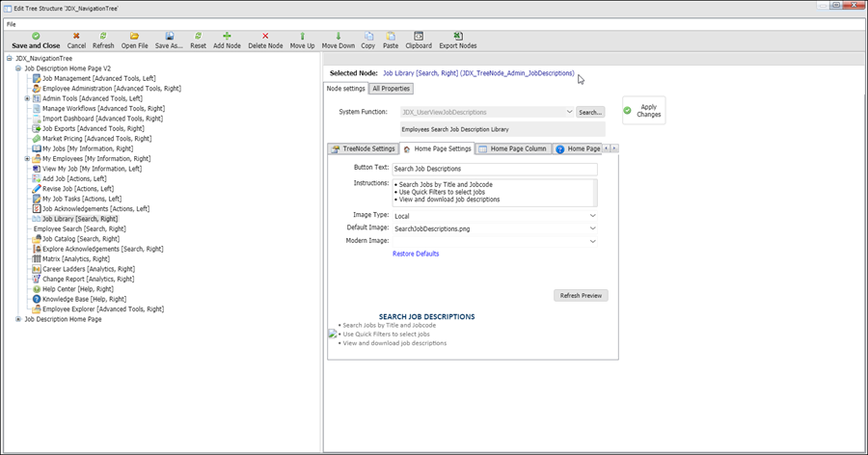This screenshot has height=455, width=868.
Task: Click the Restore Defaults link
Action: (x=416, y=254)
